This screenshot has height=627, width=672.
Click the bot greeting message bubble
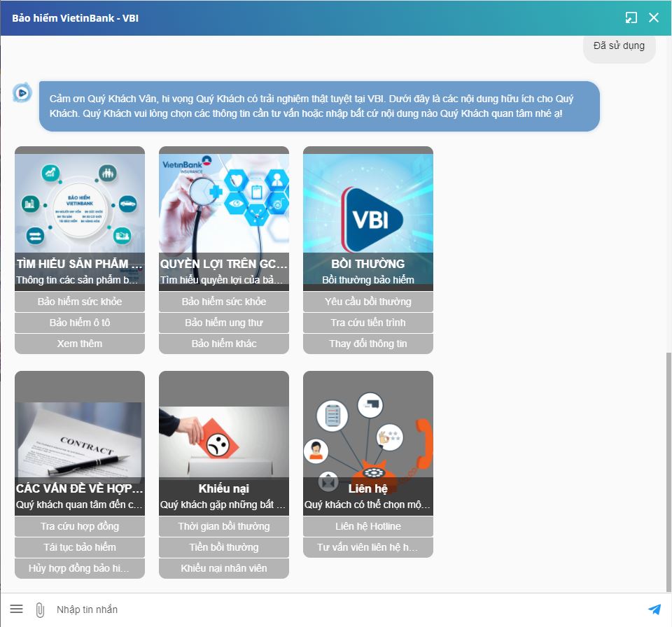pos(319,106)
